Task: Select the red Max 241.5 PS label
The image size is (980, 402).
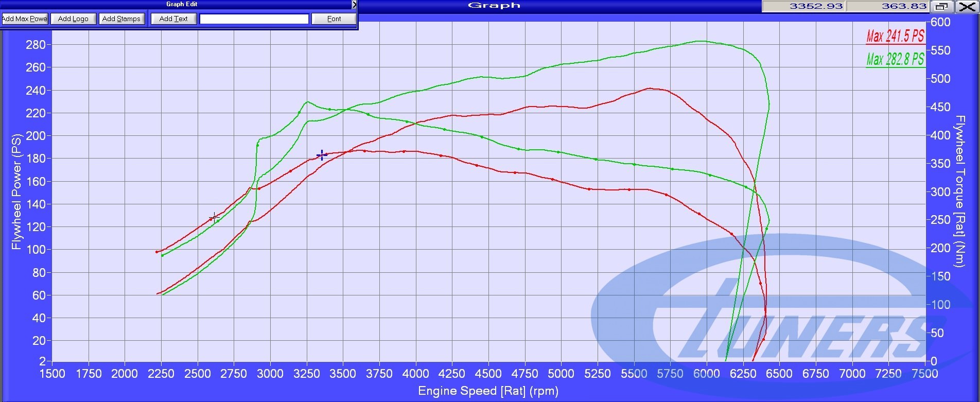Action: click(895, 37)
